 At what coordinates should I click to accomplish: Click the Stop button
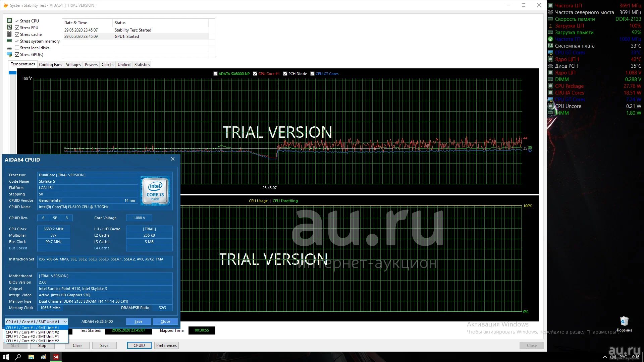42,346
